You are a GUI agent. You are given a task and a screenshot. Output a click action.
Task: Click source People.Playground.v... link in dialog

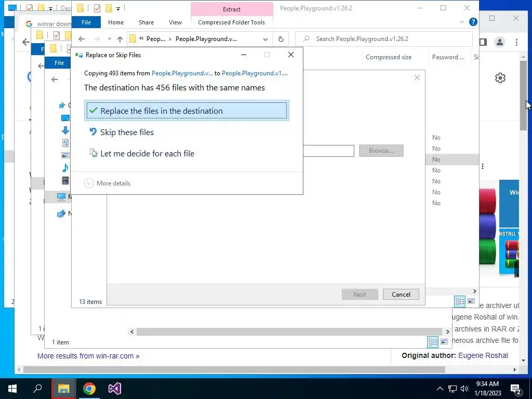coord(182,73)
